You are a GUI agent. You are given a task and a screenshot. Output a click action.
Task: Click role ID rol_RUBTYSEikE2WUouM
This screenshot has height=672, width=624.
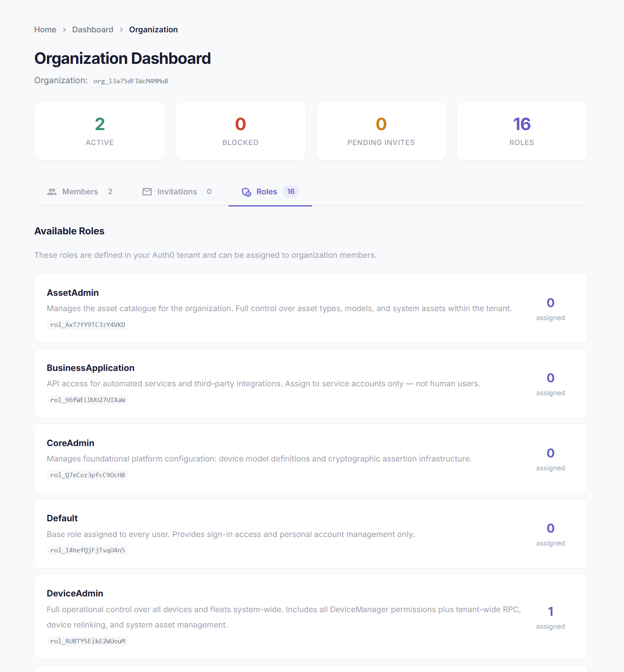point(88,641)
